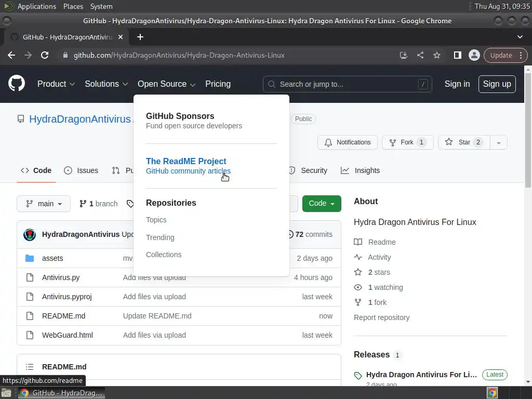This screenshot has height=399, width=532.
Task: Open the HydraDragonAntivirus owner link
Action: click(79, 119)
